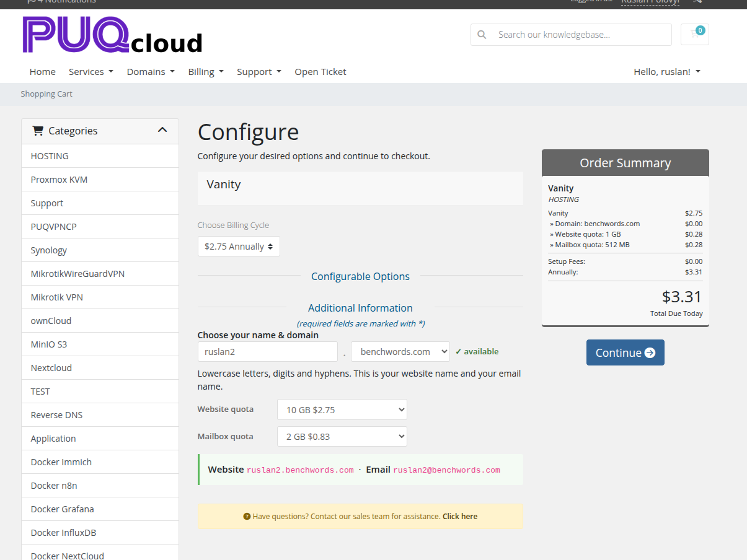Select the ownCloud category
Screen dimensions: 747x560
100,321
